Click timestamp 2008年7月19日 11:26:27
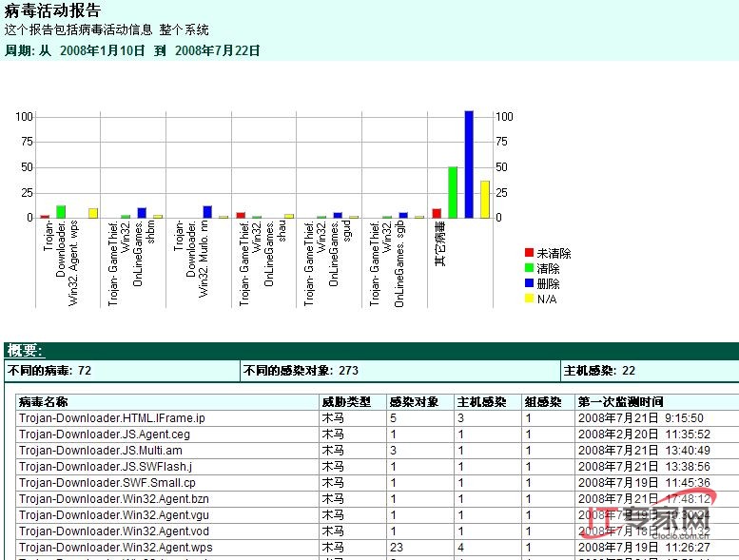Image resolution: width=739 pixels, height=560 pixels. coord(644,548)
